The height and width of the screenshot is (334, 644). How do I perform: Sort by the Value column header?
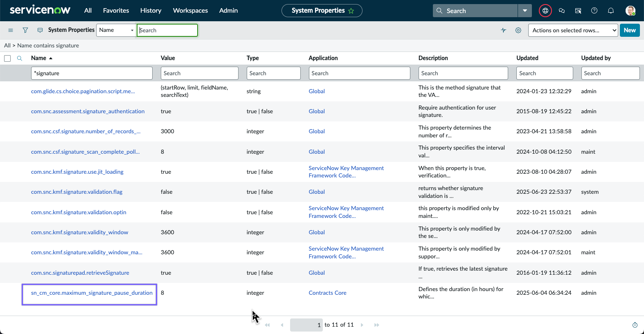click(168, 58)
